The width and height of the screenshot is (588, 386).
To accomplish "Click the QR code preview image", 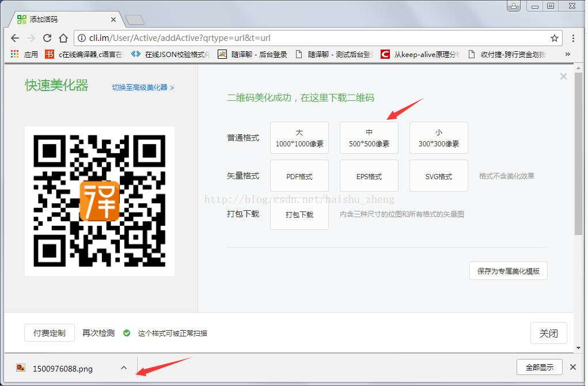I will [100, 201].
